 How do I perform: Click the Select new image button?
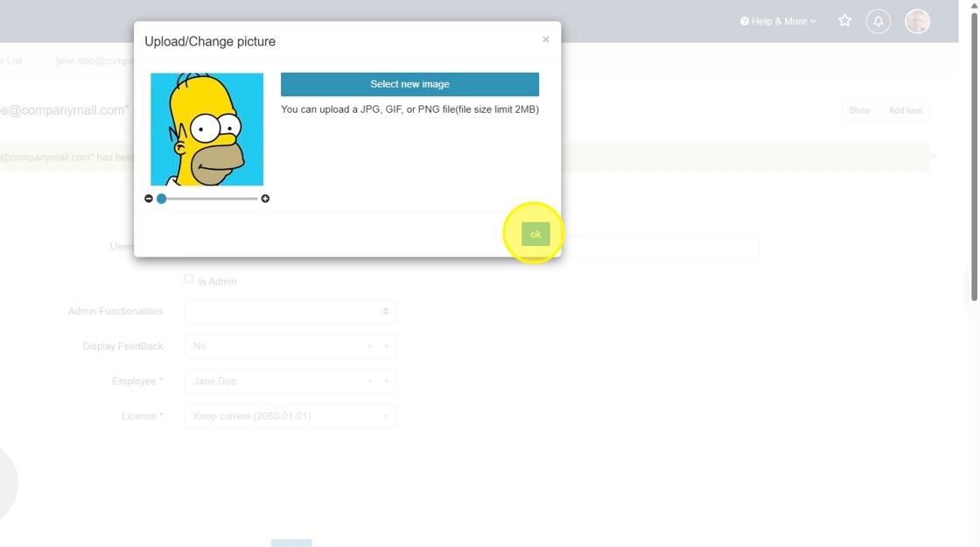click(409, 84)
